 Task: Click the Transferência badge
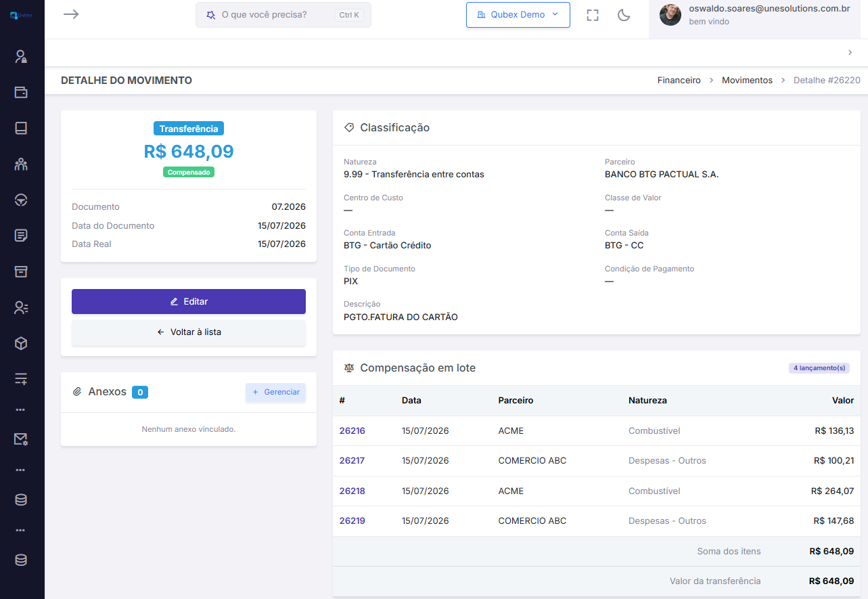coord(189,129)
